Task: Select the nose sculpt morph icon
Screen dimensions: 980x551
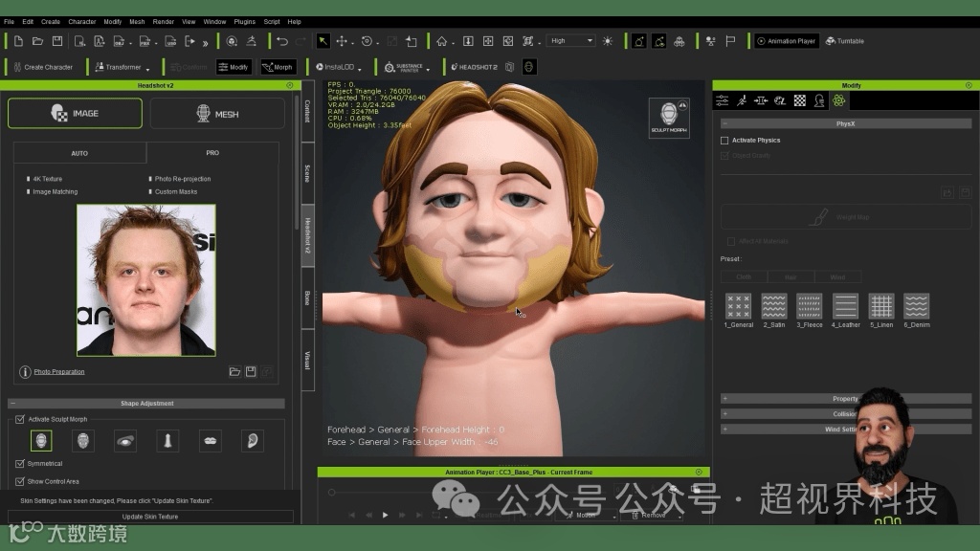Action: [x=167, y=441]
